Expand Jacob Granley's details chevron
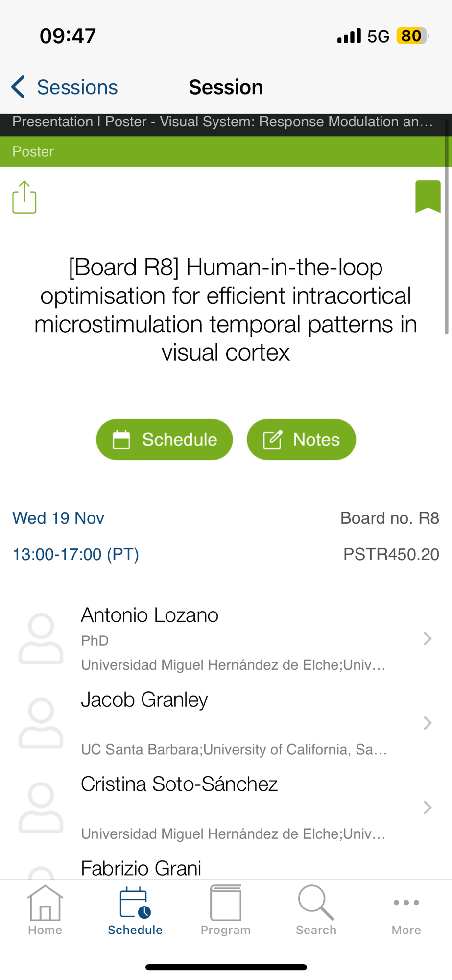Image resolution: width=452 pixels, height=980 pixels. pos(427,723)
